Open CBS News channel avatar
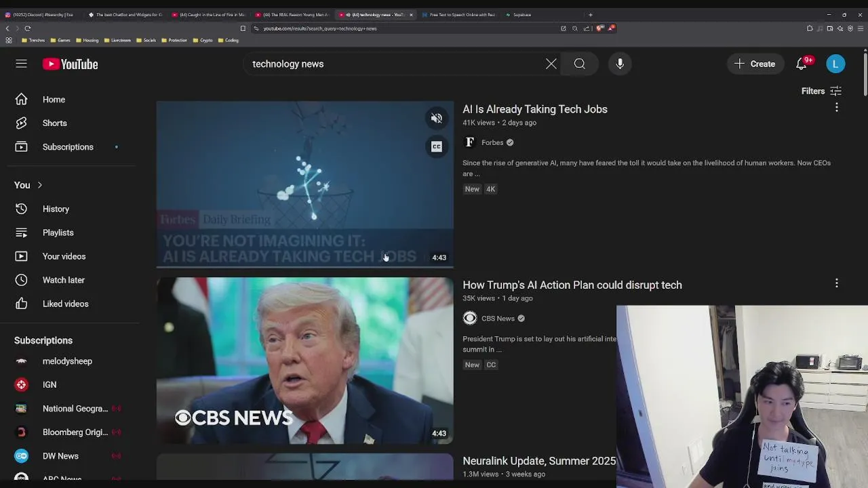This screenshot has width=868, height=488. point(469,319)
